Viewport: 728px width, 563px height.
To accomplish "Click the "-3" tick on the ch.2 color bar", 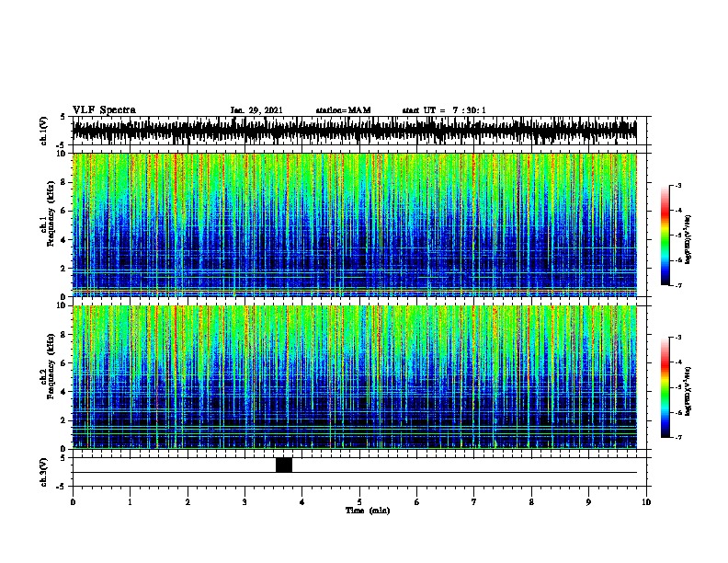I will click(x=678, y=338).
